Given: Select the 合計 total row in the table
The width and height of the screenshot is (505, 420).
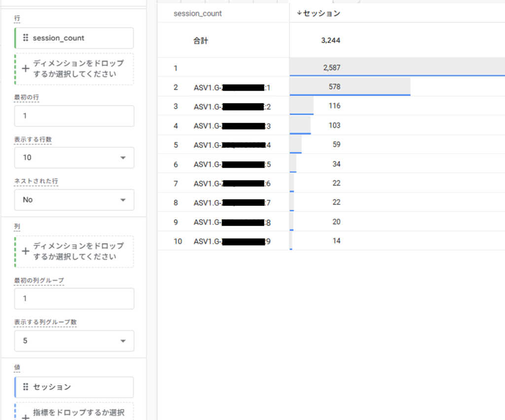Looking at the screenshot, I should (x=247, y=40).
